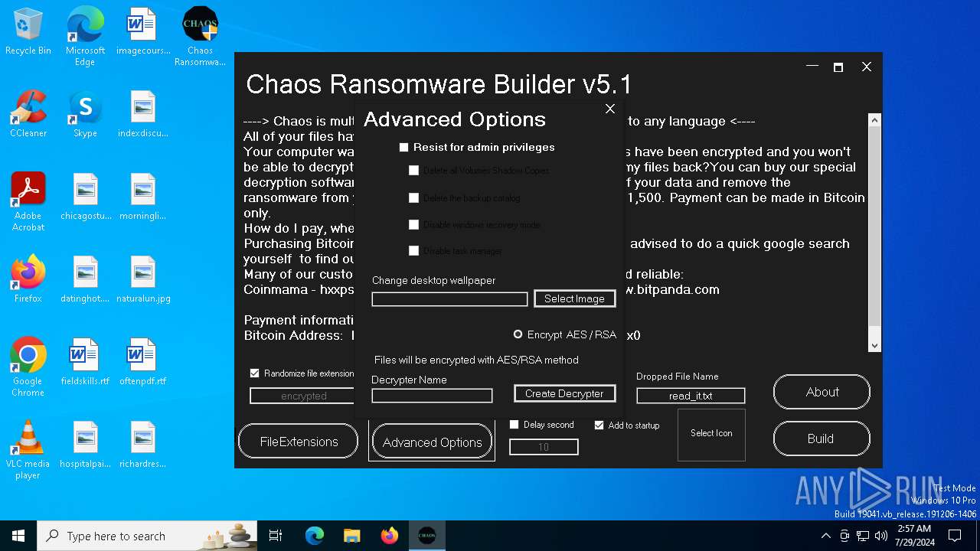Switch to Chaos app in taskbar
The height and width of the screenshot is (551, 980).
(x=427, y=536)
